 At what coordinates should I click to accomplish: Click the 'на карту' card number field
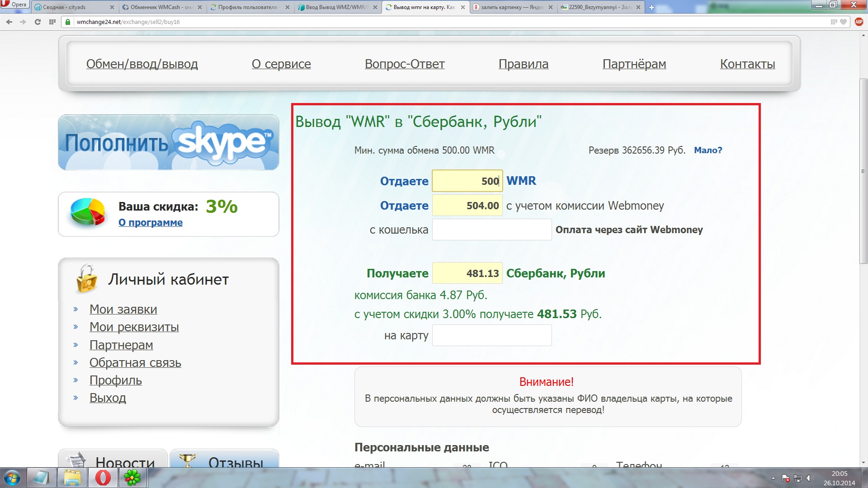pos(492,335)
